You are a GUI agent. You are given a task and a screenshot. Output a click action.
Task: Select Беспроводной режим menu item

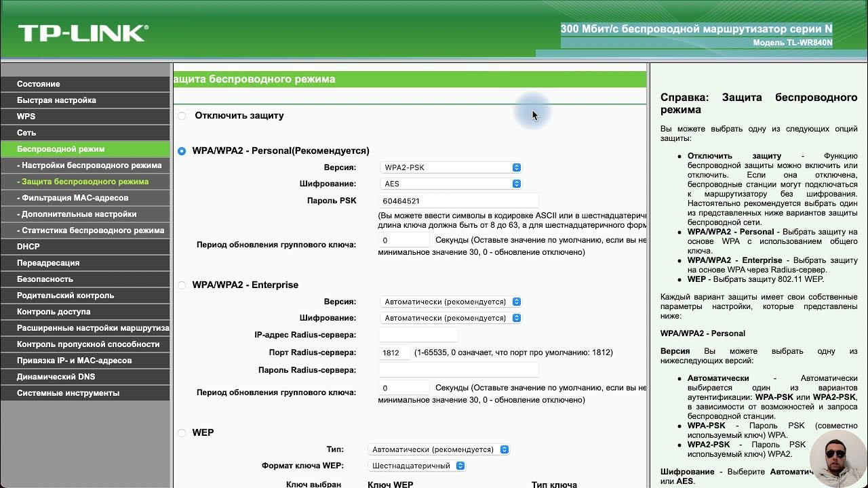(x=85, y=149)
